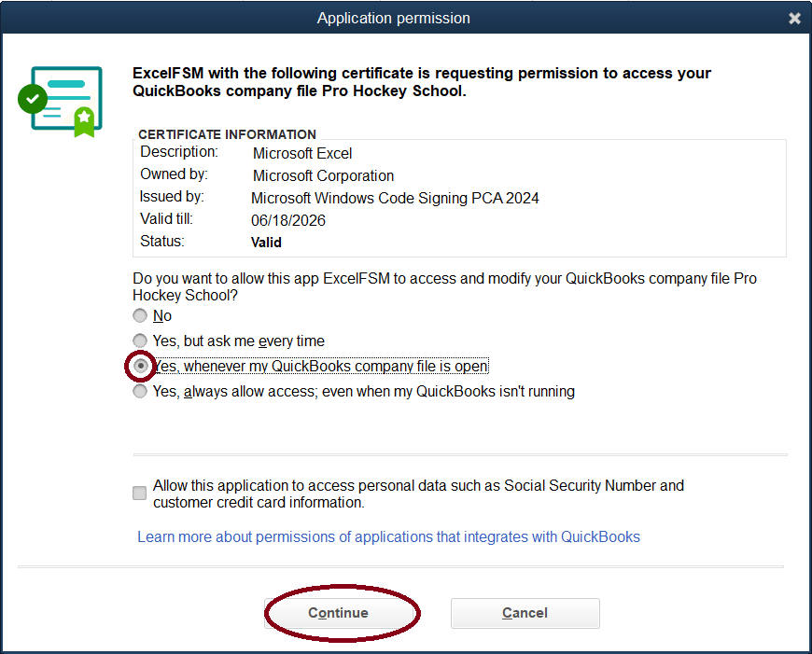Viewport: 812px width, 654px height.
Task: Cancel the application permission request
Action: coord(525,613)
